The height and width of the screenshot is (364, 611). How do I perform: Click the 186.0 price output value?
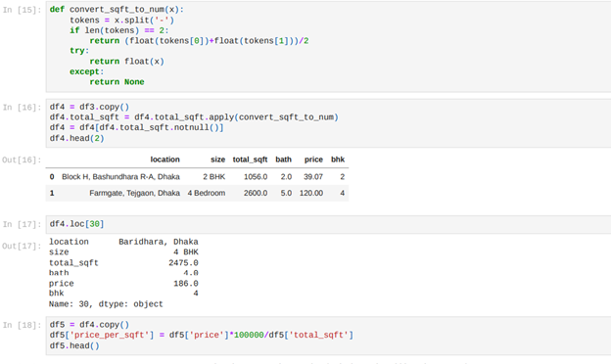(185, 284)
